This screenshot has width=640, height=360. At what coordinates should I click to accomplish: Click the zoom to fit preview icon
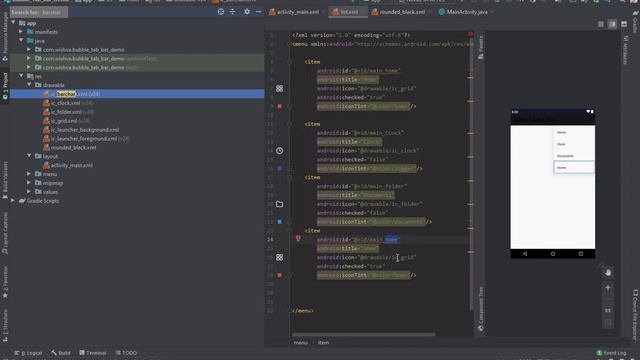(x=608, y=322)
